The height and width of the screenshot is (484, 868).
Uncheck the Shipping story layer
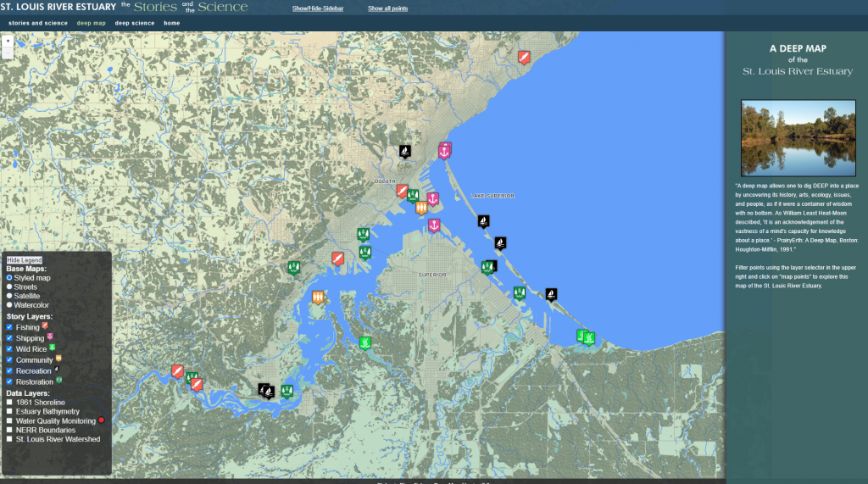point(9,338)
